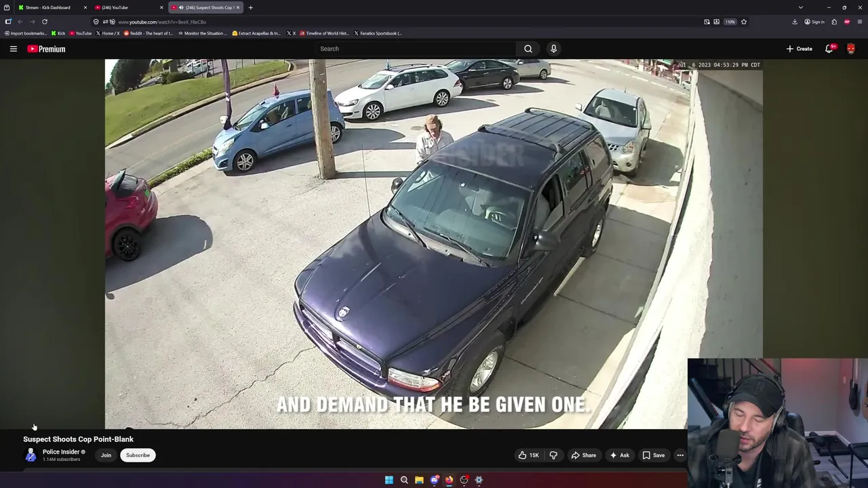Expand list all tabs chevron
868x488 pixels.
click(801, 7)
